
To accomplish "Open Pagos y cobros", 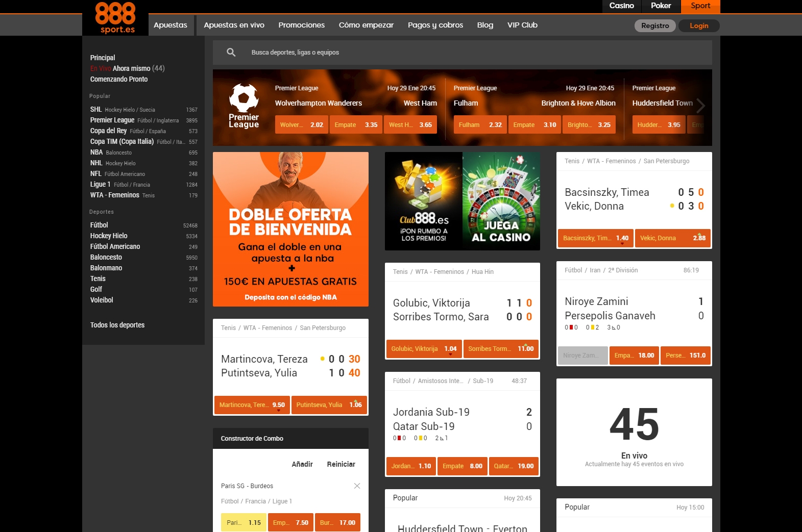I will click(435, 25).
